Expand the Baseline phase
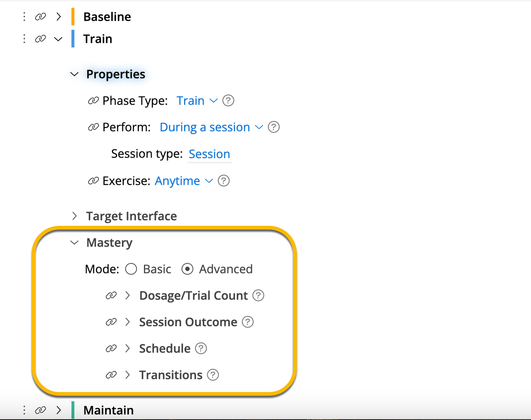This screenshot has height=420, width=531. pos(58,17)
